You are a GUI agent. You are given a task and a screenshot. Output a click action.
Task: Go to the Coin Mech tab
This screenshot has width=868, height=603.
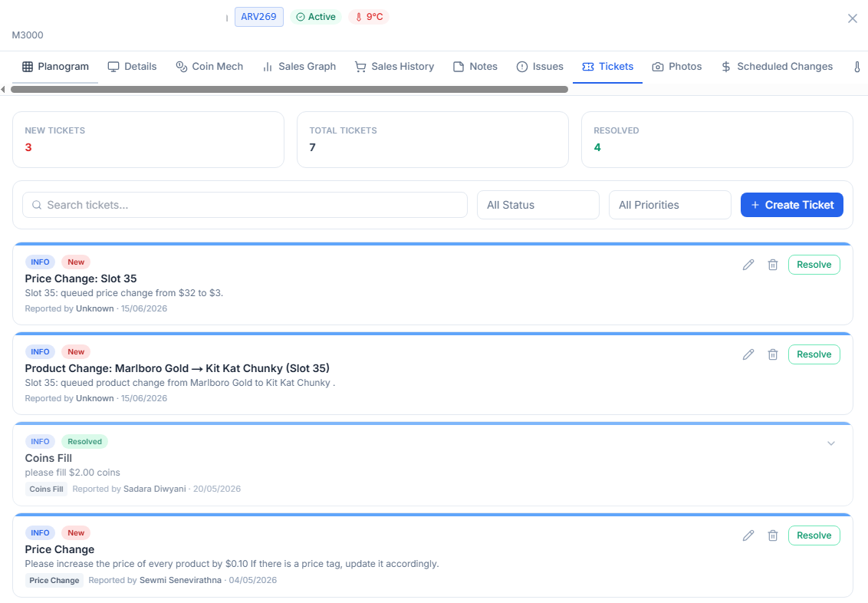coord(209,67)
